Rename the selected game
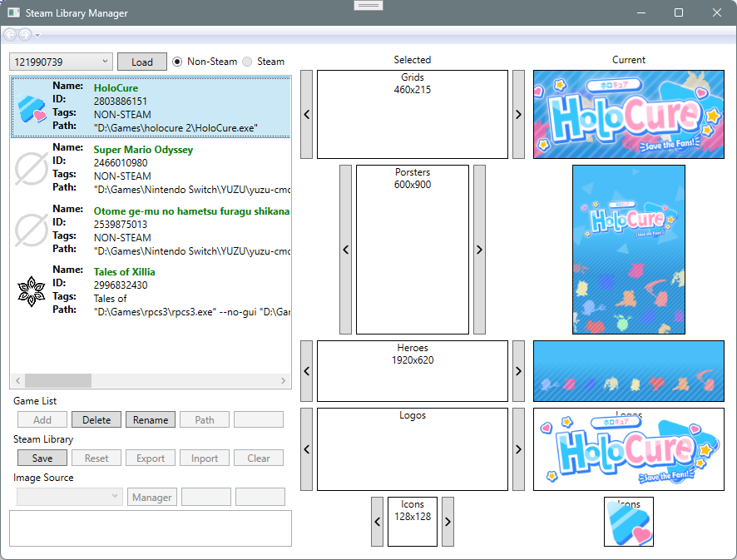 pyautogui.click(x=151, y=419)
